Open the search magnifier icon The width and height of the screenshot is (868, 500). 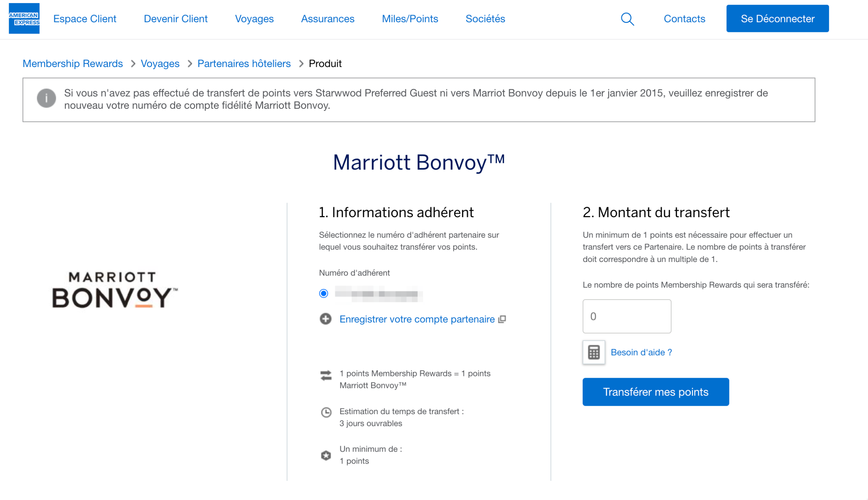point(627,19)
